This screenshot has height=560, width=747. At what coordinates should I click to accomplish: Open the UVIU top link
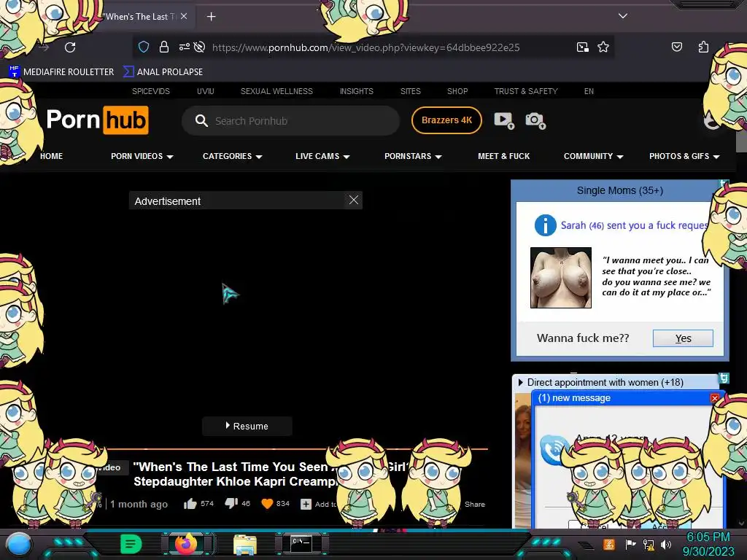tap(205, 91)
